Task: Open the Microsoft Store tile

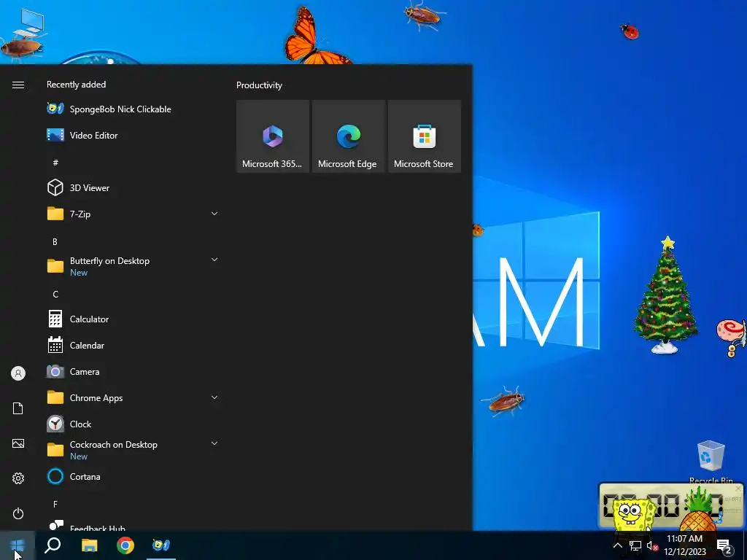Action: click(425, 136)
